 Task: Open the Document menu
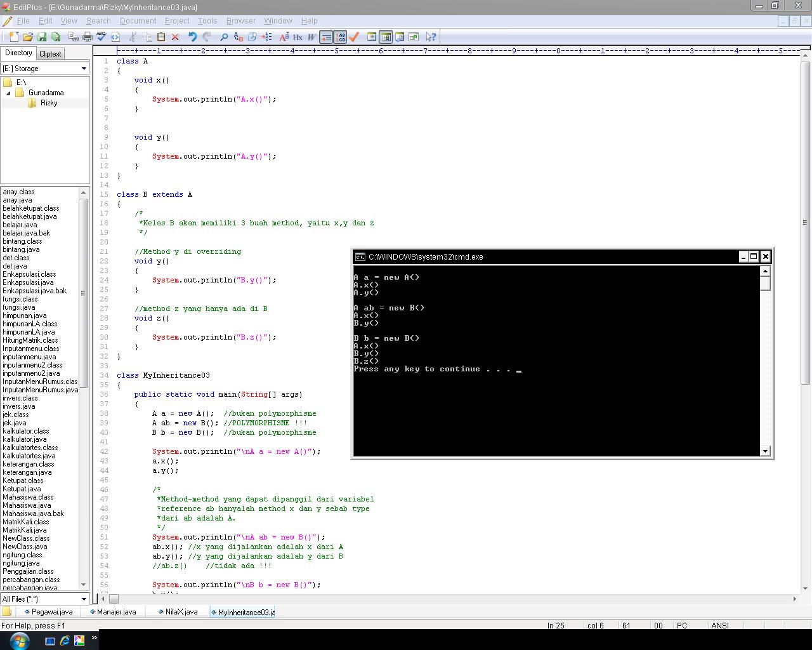(x=138, y=21)
